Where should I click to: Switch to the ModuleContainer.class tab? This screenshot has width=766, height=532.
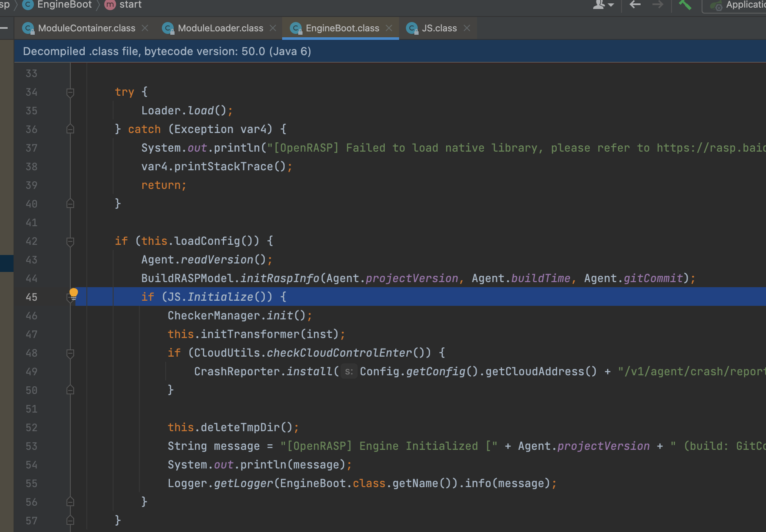[86, 28]
